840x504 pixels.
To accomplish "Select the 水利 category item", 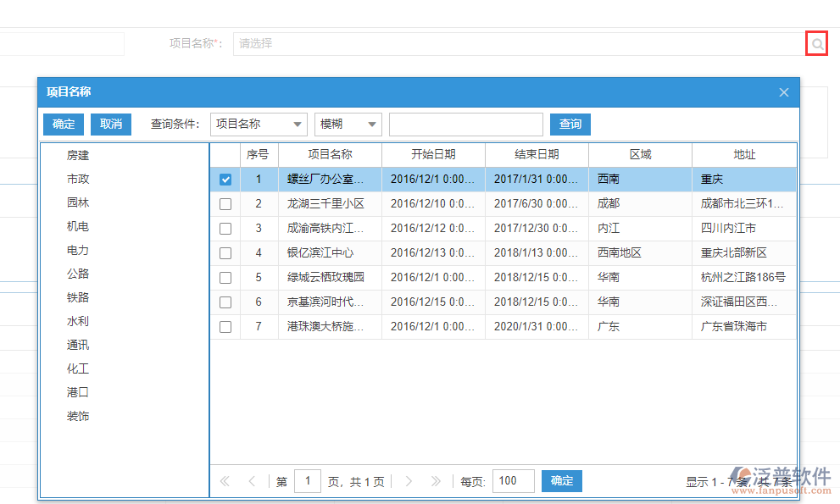I will click(x=78, y=322).
